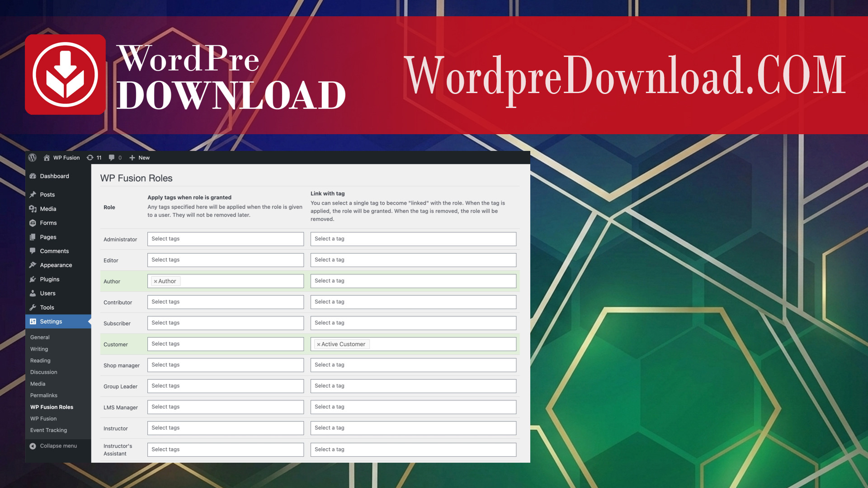
Task: Open the Writing settings submenu
Action: 39,349
